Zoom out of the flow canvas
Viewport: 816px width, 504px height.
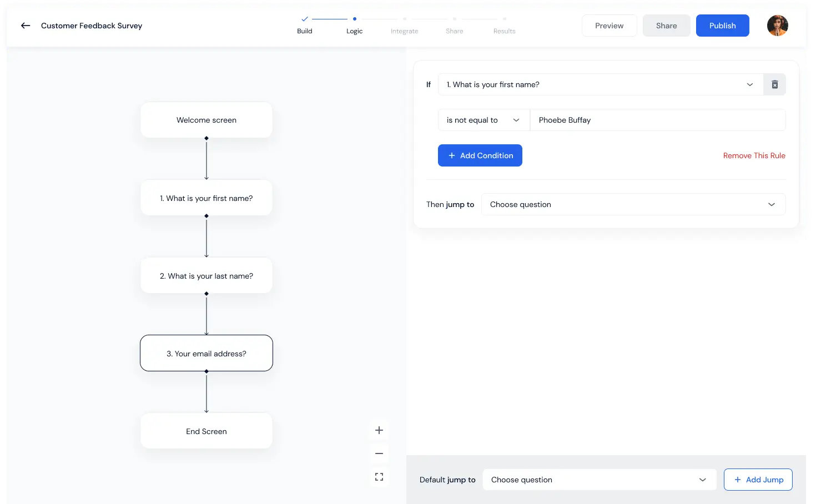[x=379, y=453]
